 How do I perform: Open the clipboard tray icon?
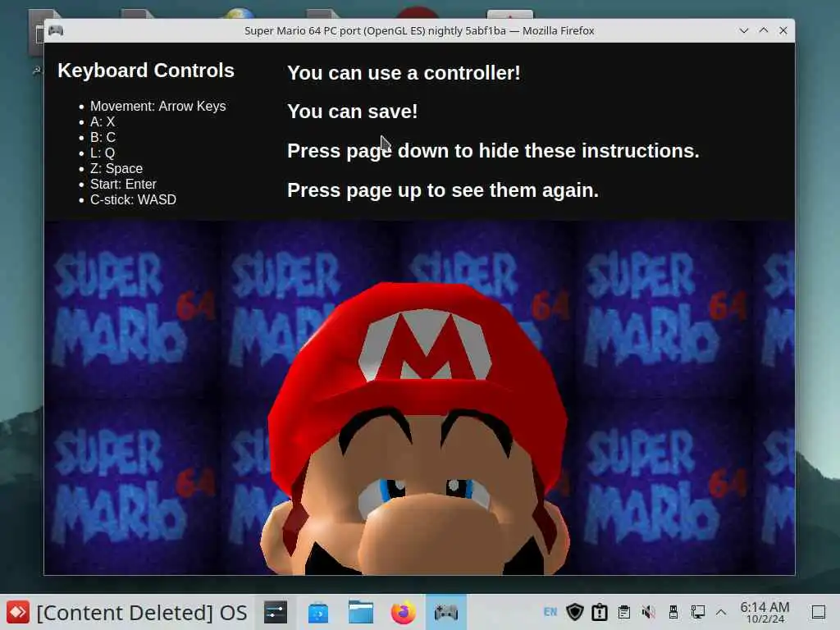point(624,612)
